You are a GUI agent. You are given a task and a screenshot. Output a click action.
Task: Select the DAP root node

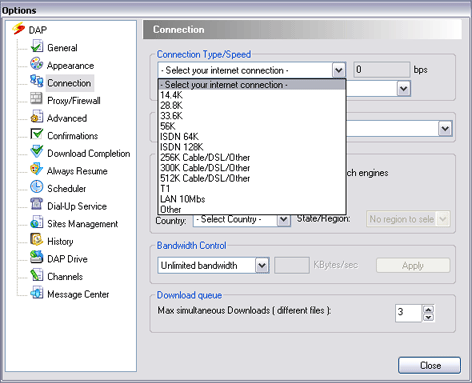[38, 30]
